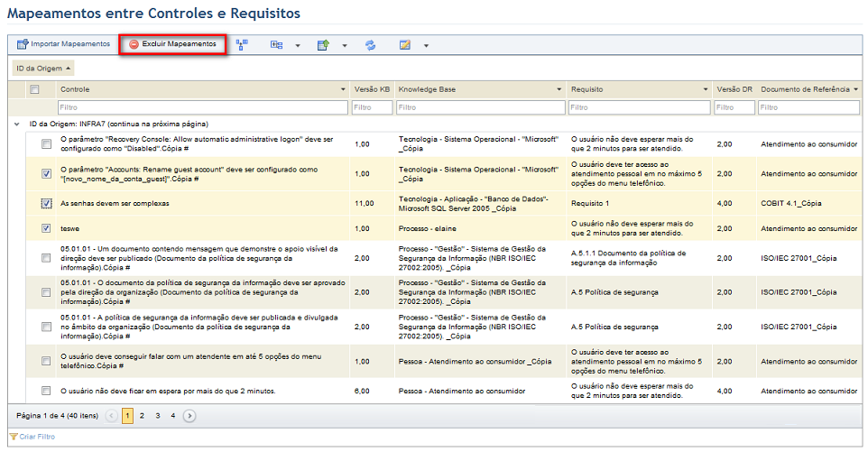This screenshot has width=868, height=452.
Task: Refresh the mappings list
Action: click(370, 45)
